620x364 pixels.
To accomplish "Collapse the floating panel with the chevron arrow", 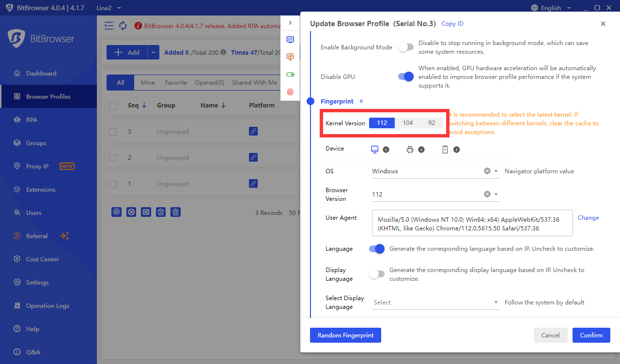I will [290, 23].
